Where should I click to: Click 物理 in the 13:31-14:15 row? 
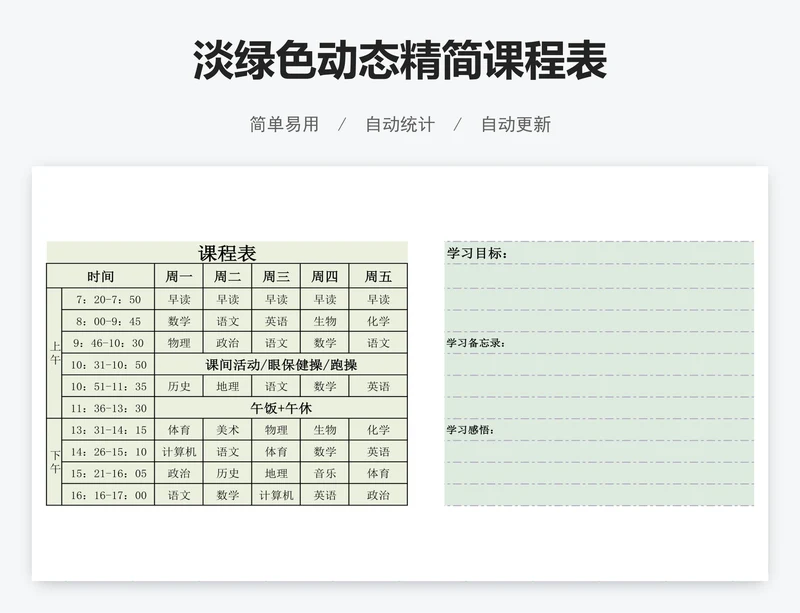coord(276,430)
